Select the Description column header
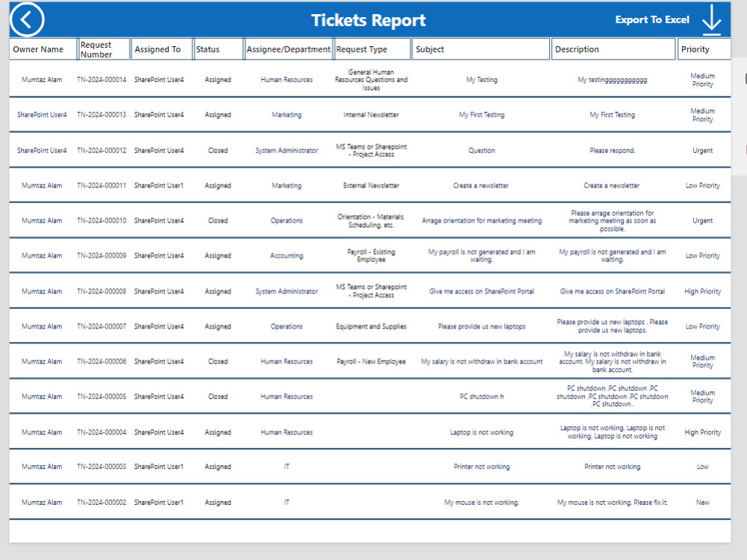 click(613, 49)
